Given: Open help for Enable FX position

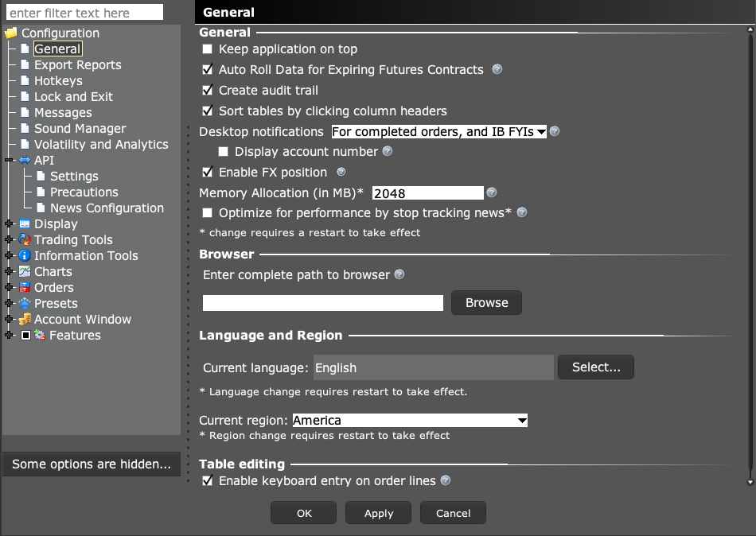Looking at the screenshot, I should click(341, 172).
